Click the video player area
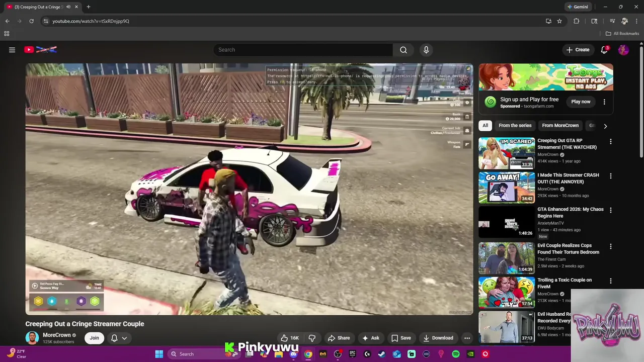 [x=249, y=189]
